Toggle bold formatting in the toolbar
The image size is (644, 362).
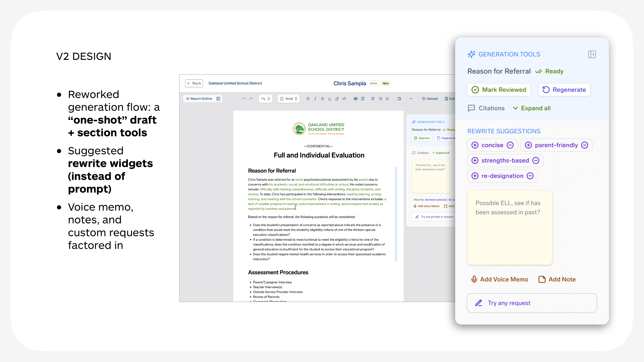(x=308, y=99)
